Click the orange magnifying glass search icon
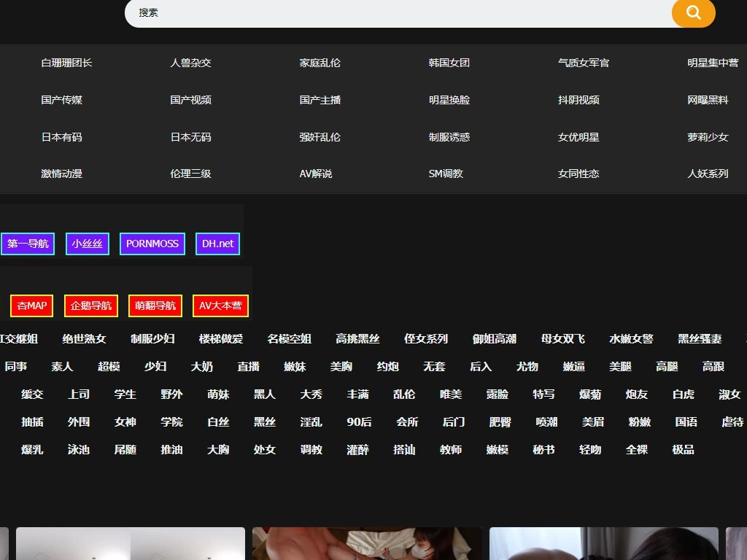Viewport: 747px width, 560px height. click(x=692, y=13)
